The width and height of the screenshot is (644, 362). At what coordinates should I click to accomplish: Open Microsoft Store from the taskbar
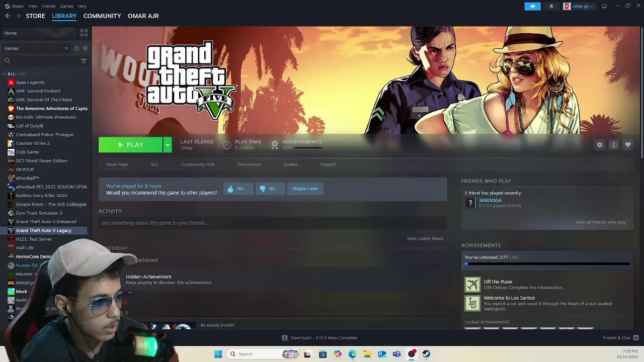pyautogui.click(x=323, y=354)
